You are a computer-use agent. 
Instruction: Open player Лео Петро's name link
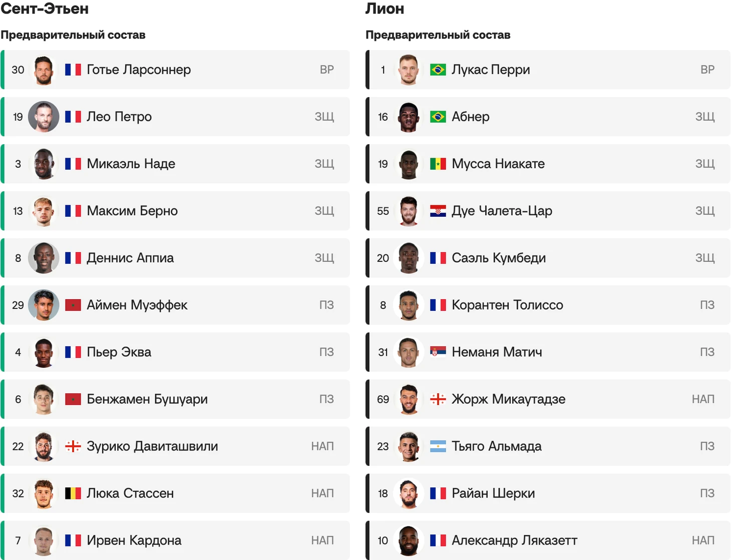(119, 117)
